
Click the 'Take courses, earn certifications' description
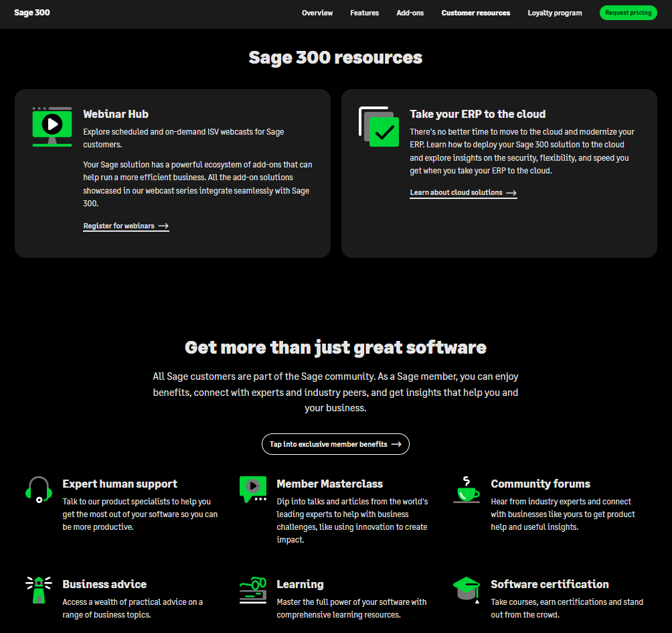click(x=567, y=608)
